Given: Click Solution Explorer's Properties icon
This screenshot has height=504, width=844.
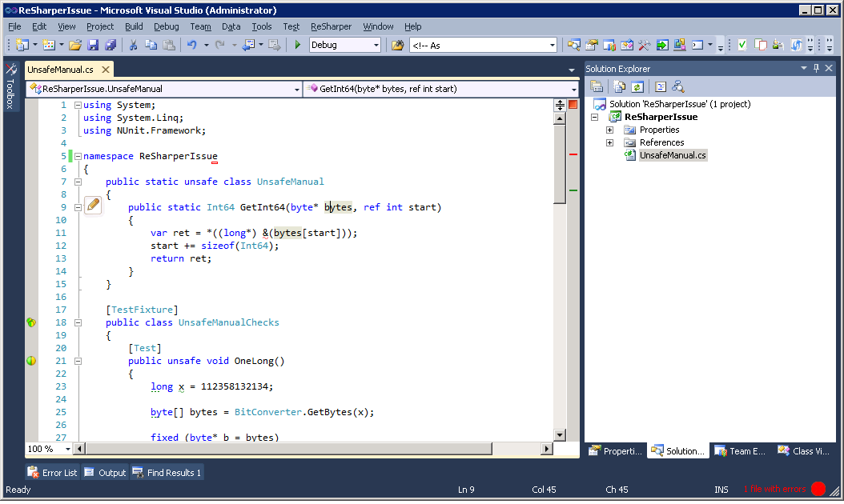Looking at the screenshot, I should click(597, 86).
